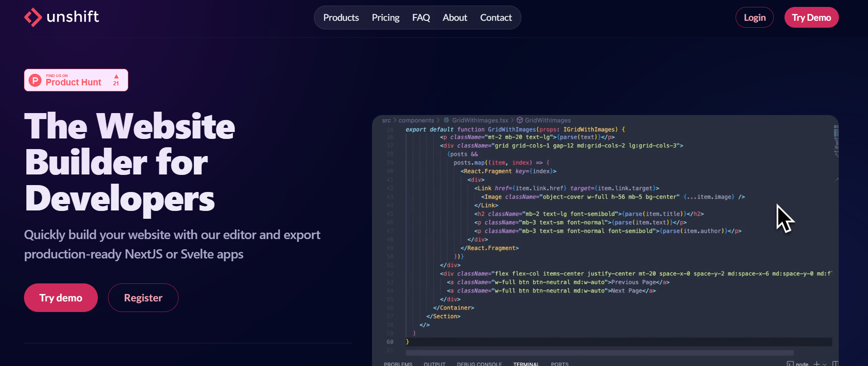Open the FAQ navigation link
Image resolution: width=868 pixels, height=366 pixels.
pos(421,18)
